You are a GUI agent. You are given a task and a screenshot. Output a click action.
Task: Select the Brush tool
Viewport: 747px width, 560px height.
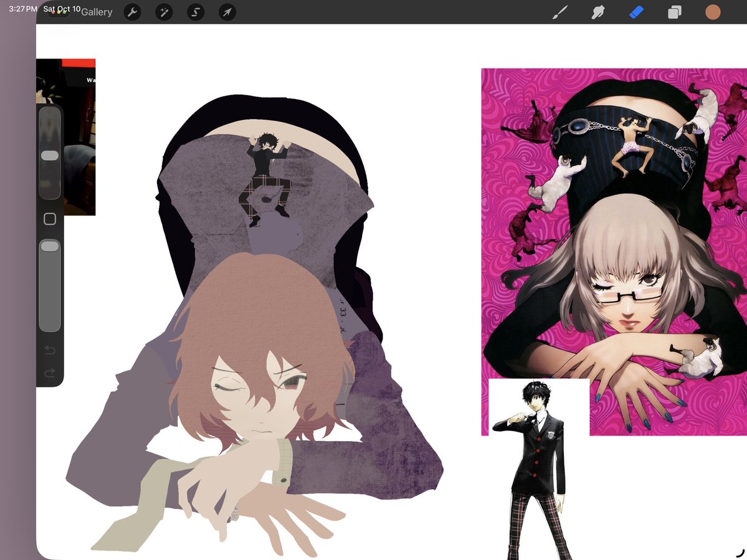[x=559, y=12]
